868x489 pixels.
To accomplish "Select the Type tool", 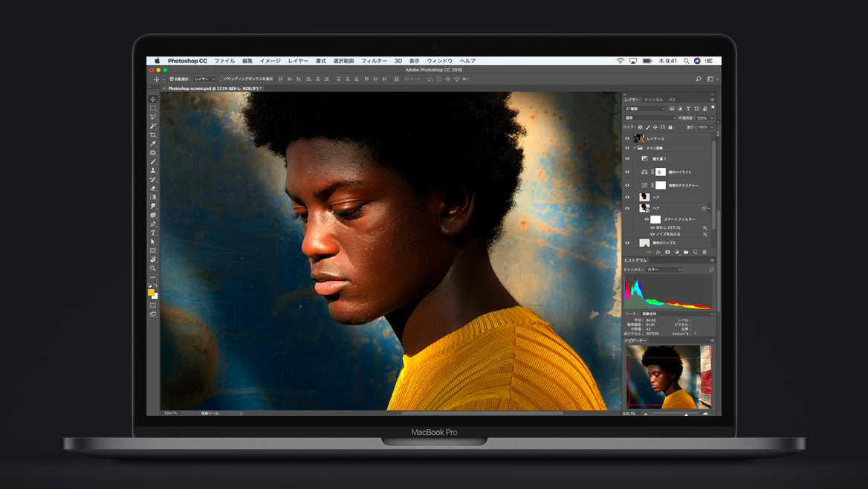I will 153,233.
